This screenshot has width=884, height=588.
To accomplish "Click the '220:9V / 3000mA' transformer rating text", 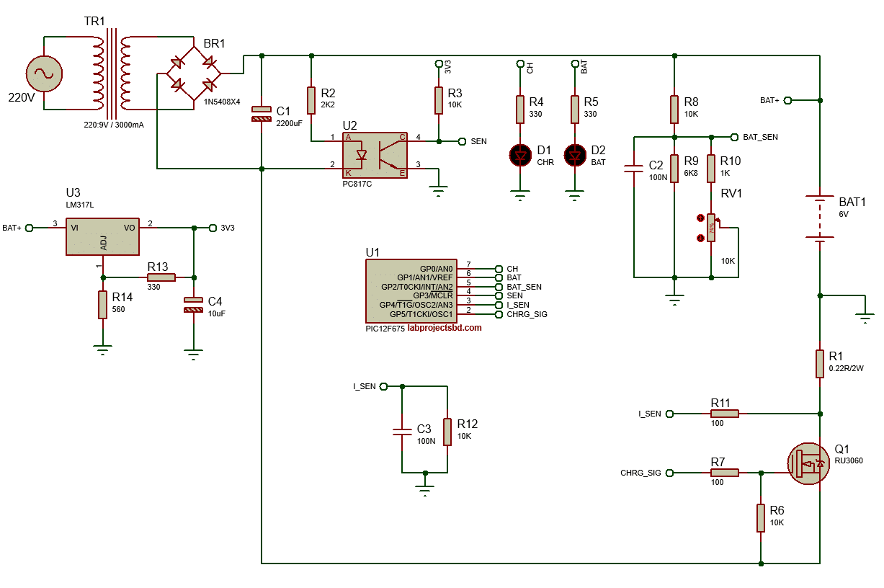I will click(x=114, y=125).
